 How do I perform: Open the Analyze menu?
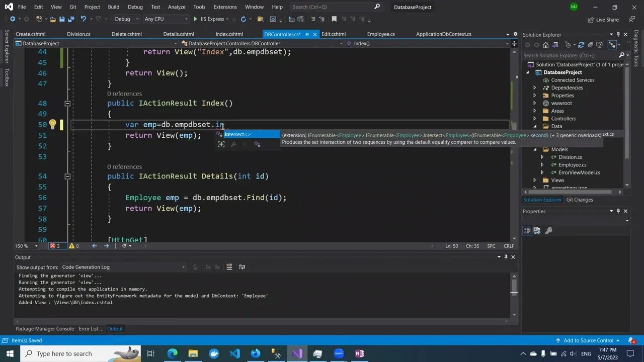[177, 7]
